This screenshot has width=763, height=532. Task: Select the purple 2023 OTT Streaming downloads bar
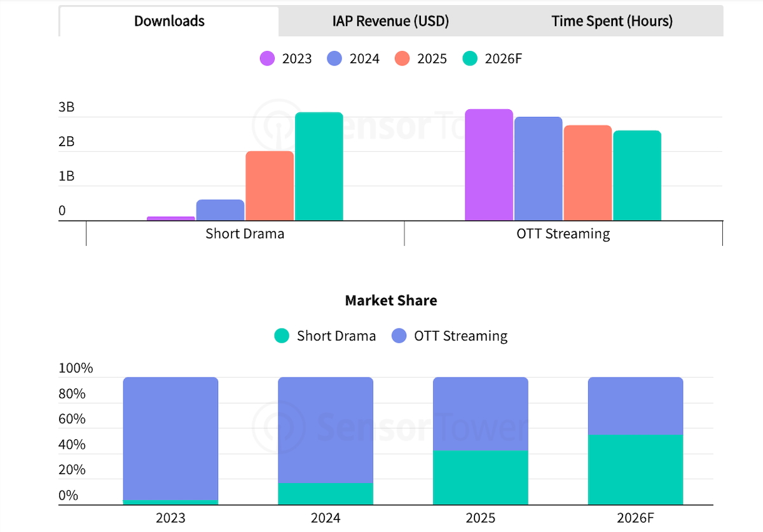489,165
